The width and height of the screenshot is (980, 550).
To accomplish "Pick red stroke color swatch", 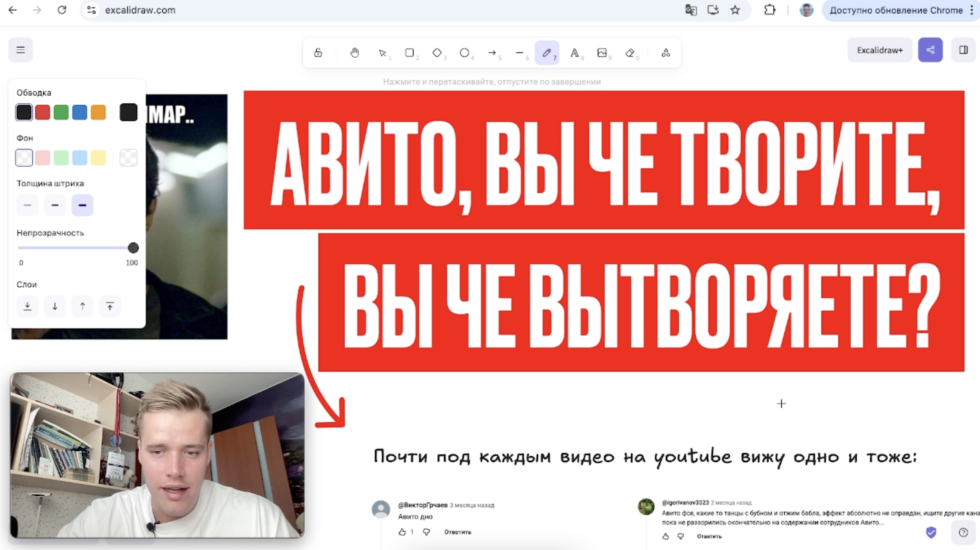I will click(43, 112).
